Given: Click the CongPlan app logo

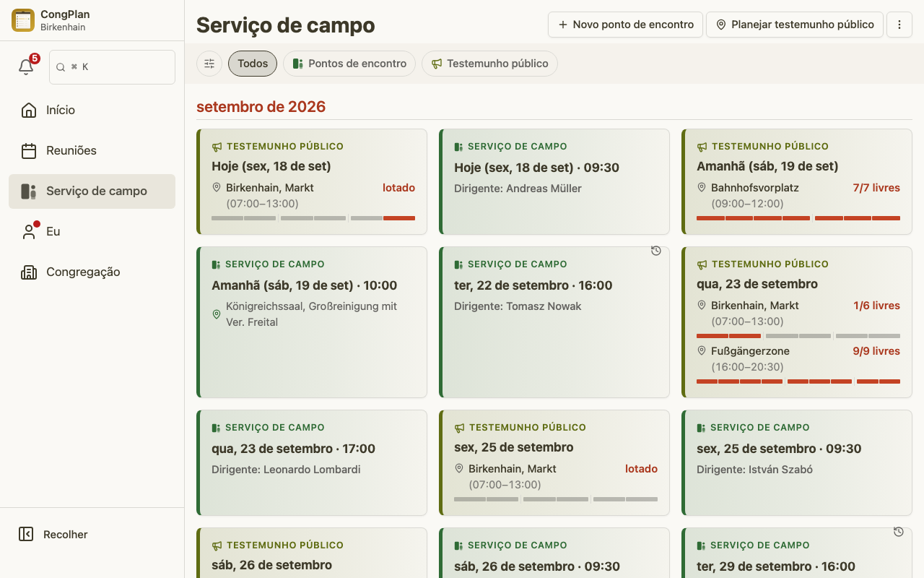Looking at the screenshot, I should coord(23,20).
